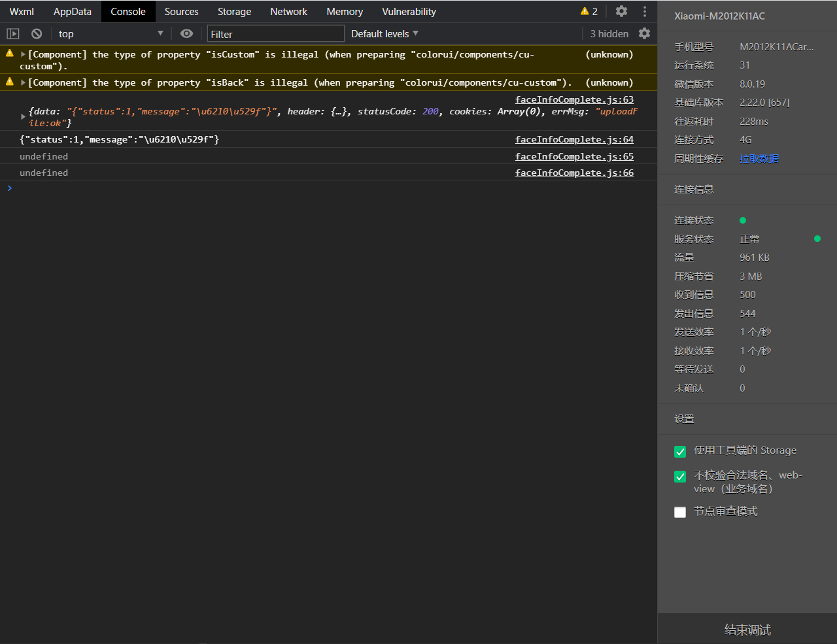Image resolution: width=837 pixels, height=644 pixels.
Task: Open the Default levels dropdown
Action: tap(384, 34)
